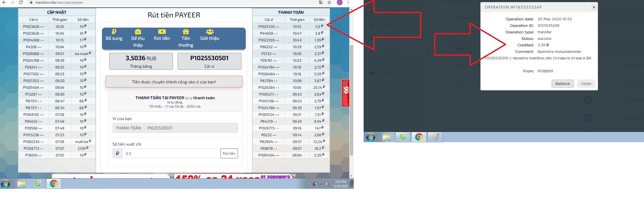Click wallet P78010 in the CẬP NHẬT table
Viewport: 644px width, 200px height.
(x=34, y=155)
